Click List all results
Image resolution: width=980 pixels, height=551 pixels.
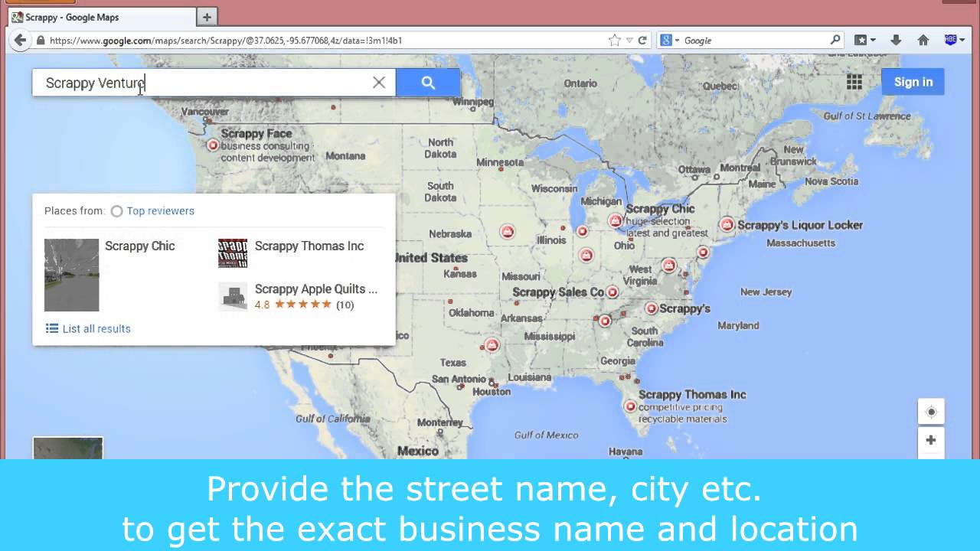coord(88,328)
